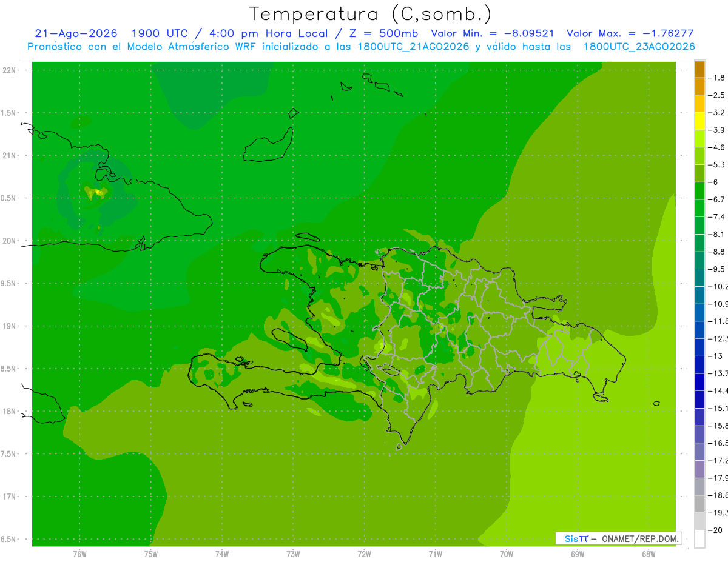Click the '-17.9' color scale label
Image resolution: width=728 pixels, height=562 pixels.
point(718,478)
